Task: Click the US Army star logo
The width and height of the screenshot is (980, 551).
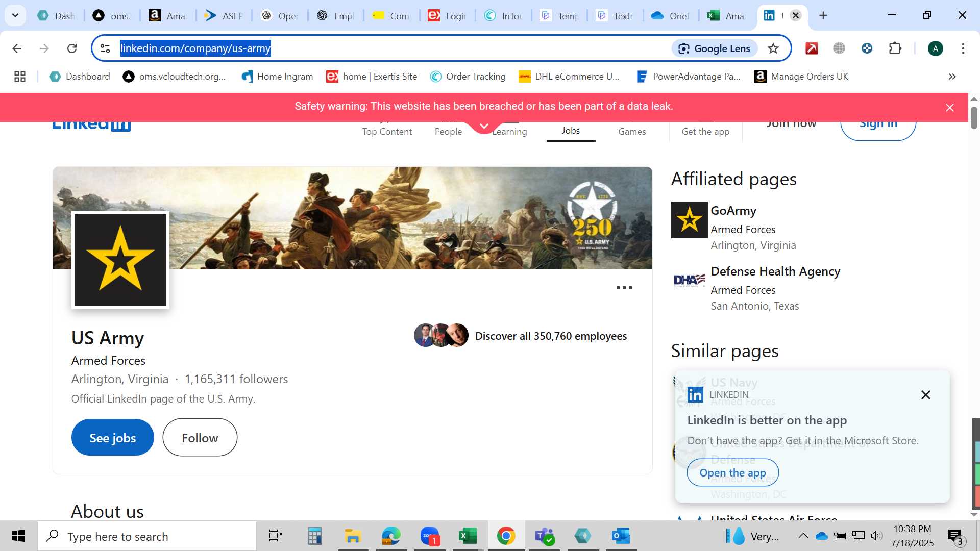Action: [120, 260]
